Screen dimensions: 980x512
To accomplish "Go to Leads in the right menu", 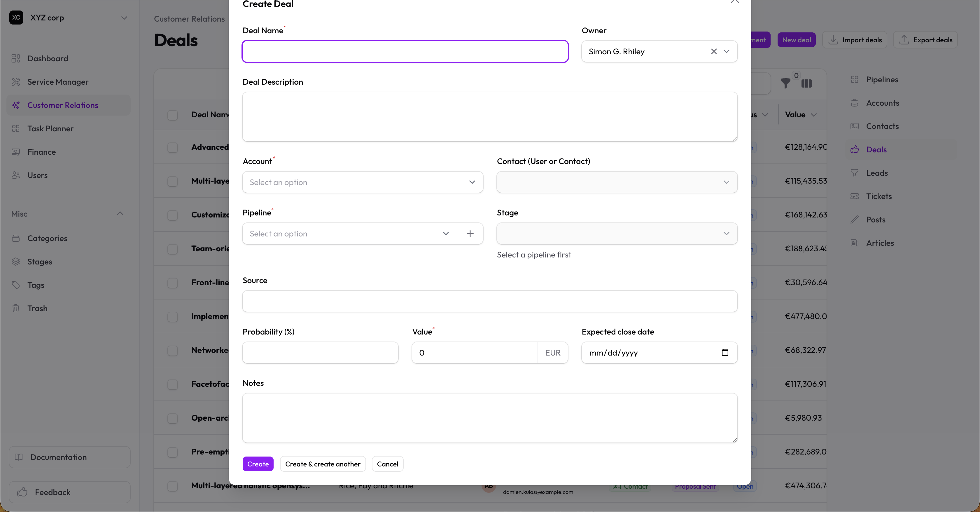I will pos(876,173).
